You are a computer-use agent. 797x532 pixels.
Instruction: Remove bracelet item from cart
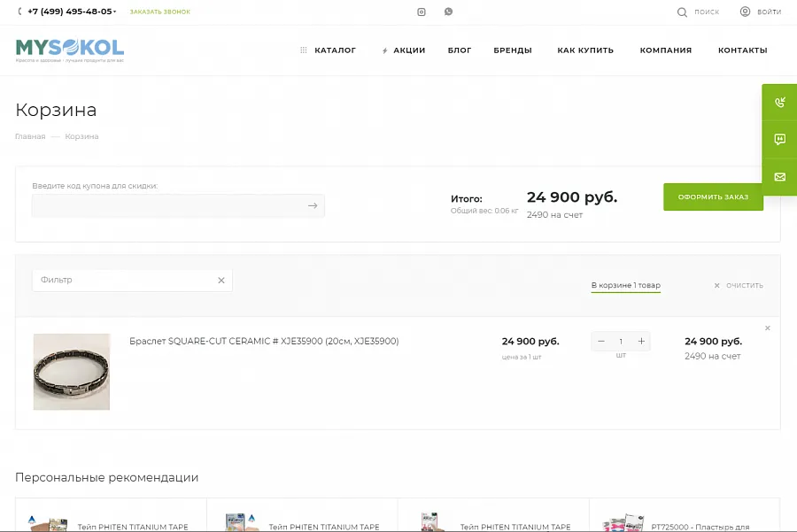[x=768, y=328]
